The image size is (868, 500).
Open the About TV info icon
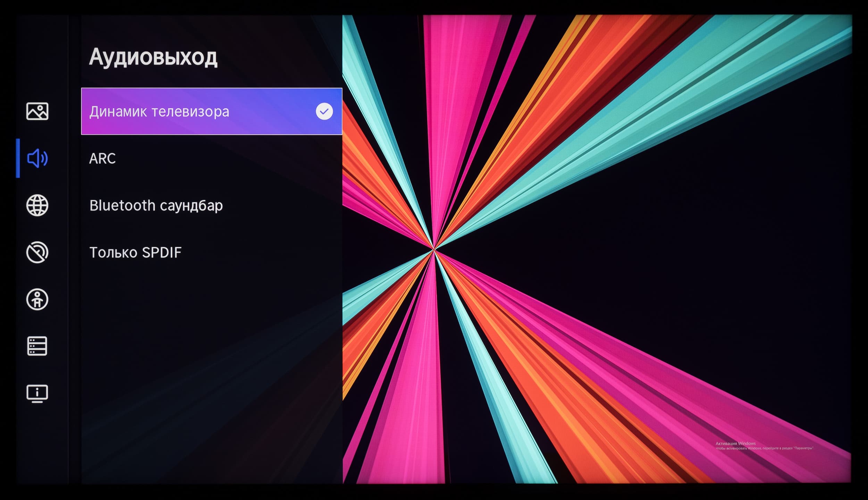(x=37, y=393)
